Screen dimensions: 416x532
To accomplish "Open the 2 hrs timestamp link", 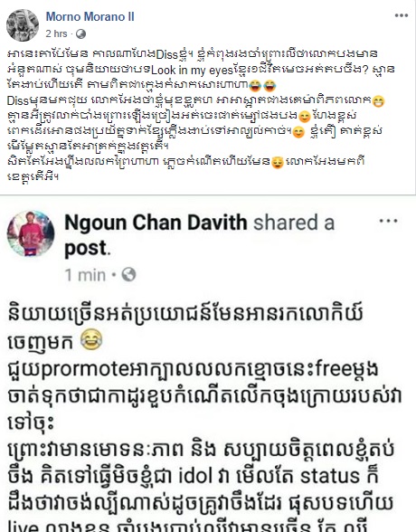I will pos(56,34).
